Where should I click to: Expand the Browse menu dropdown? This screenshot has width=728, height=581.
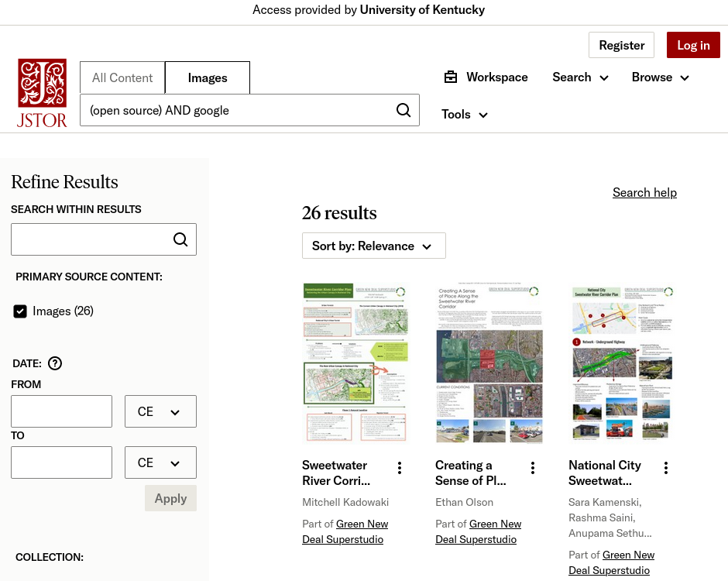tap(660, 77)
